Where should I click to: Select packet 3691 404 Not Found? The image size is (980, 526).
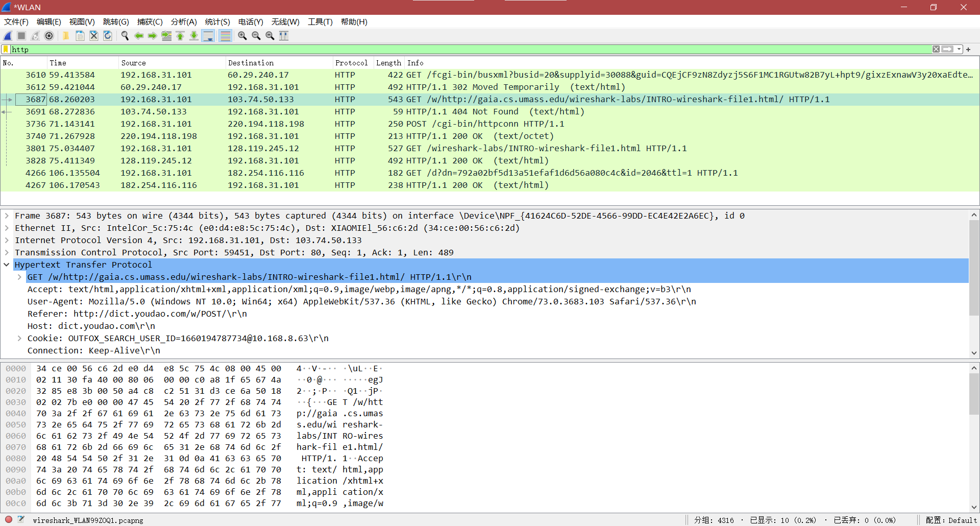click(490, 112)
